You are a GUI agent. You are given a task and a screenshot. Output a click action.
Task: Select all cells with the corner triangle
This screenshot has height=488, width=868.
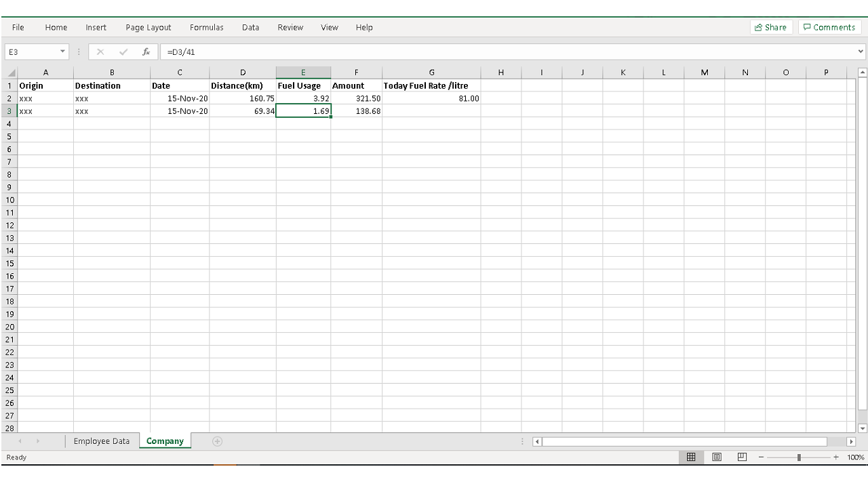(x=11, y=73)
